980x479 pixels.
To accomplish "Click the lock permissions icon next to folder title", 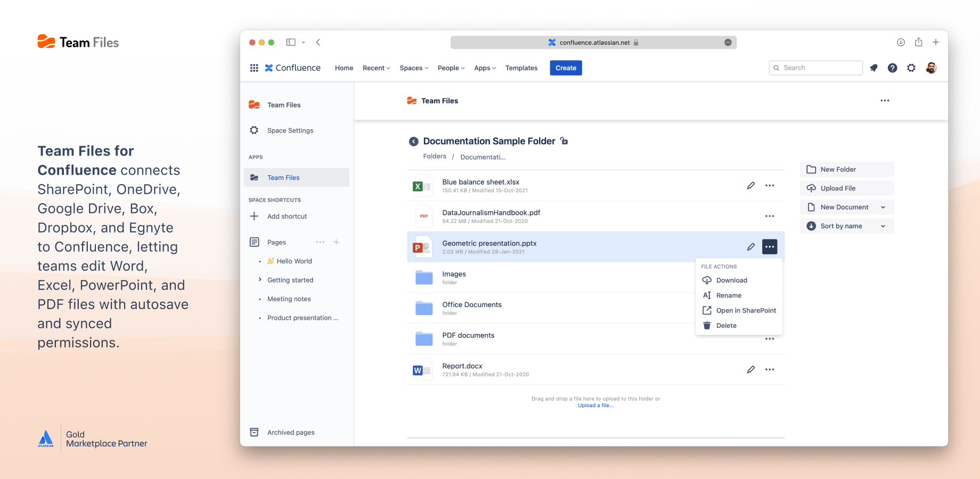I will (x=564, y=141).
